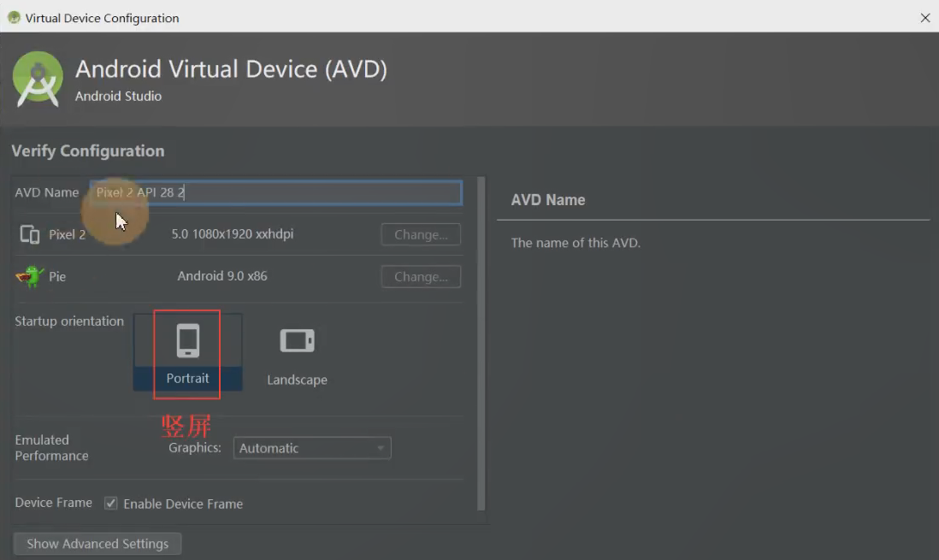
Task: Select Portrait startup orientation
Action: (x=187, y=352)
